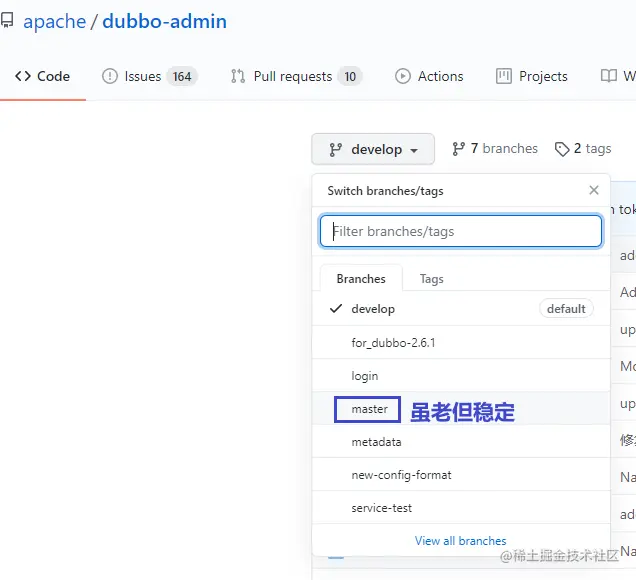Screen dimensions: 636x580
Task: Click the checkmark icon beside develop
Action: coord(336,309)
